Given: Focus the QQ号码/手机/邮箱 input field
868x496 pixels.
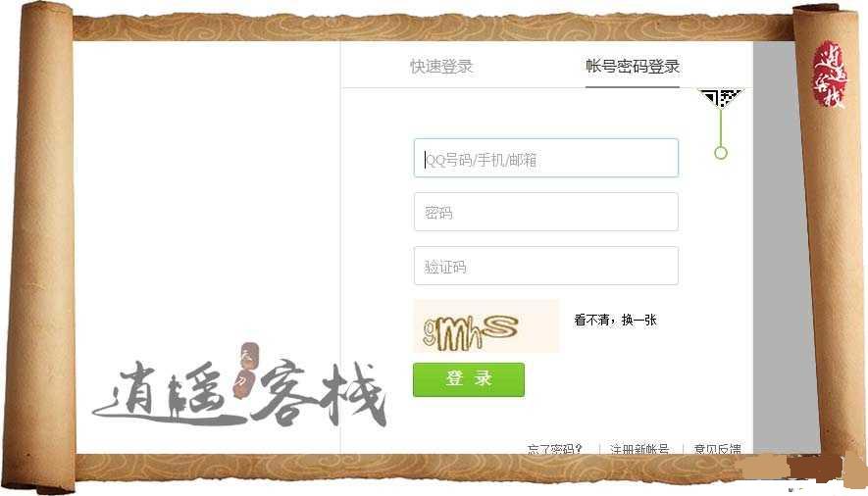Looking at the screenshot, I should (x=546, y=158).
